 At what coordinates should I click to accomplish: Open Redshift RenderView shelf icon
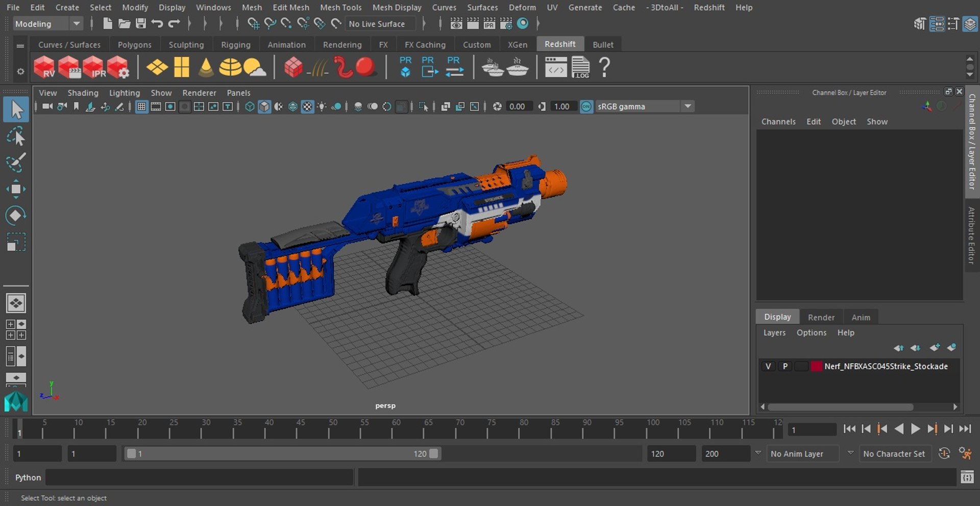[44, 67]
